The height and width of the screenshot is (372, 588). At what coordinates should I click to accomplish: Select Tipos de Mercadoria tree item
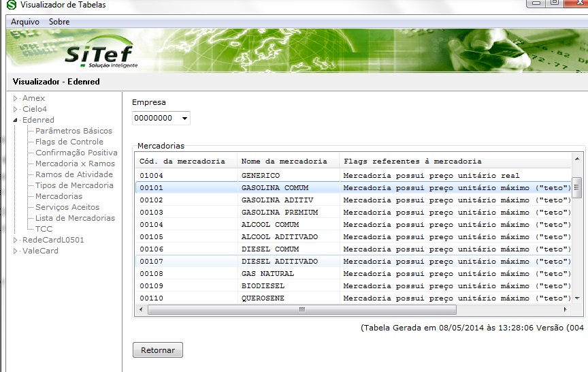74,185
